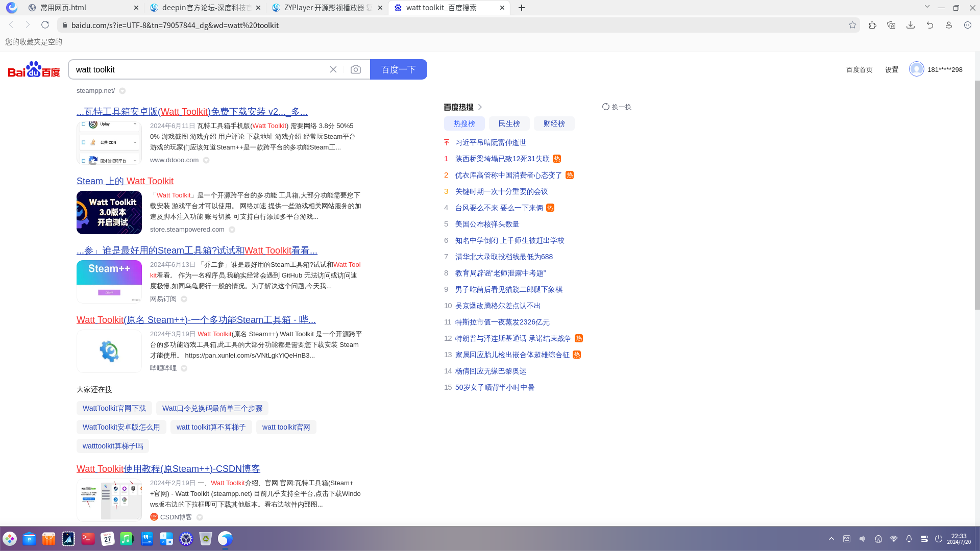The width and height of the screenshot is (980, 551).
Task: Open the Steam++ result thumbnail
Action: pos(109,282)
